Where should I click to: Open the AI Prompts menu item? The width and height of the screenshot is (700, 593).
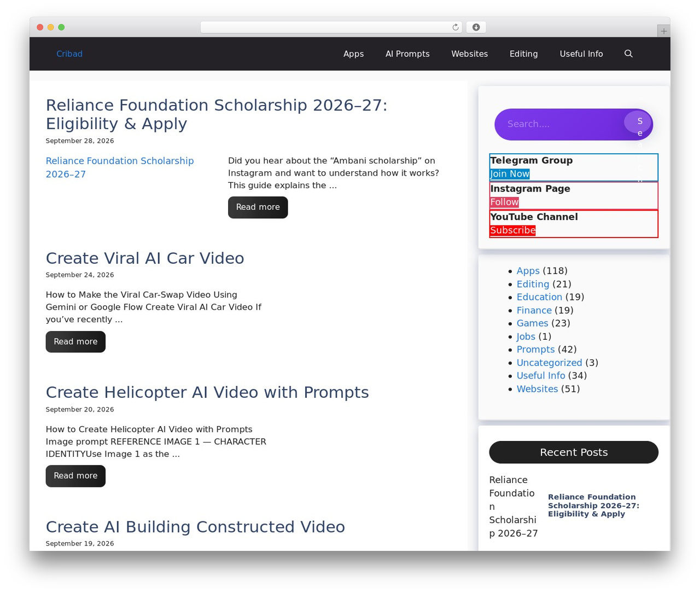407,54
